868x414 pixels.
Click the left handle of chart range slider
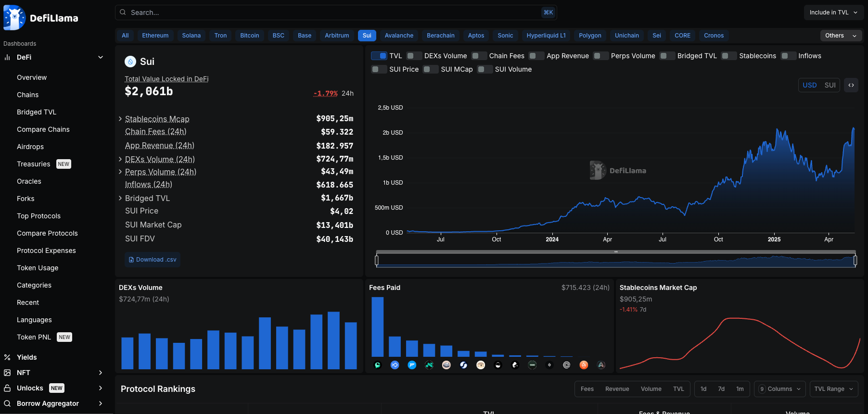377,261
